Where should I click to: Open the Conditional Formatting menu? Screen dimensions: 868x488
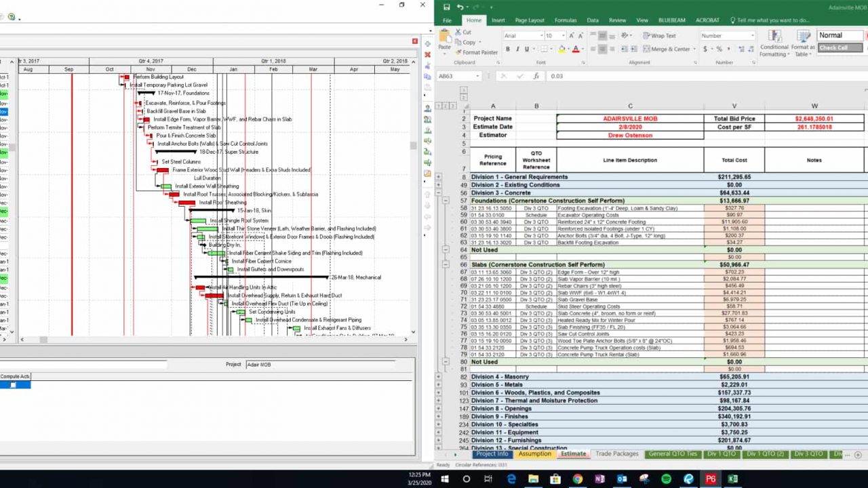point(774,43)
